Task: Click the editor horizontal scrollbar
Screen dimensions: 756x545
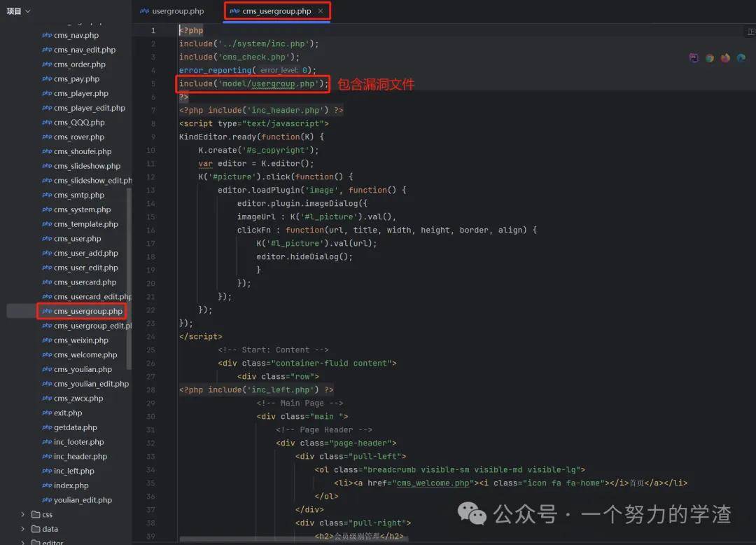Action: pyautogui.click(x=293, y=538)
